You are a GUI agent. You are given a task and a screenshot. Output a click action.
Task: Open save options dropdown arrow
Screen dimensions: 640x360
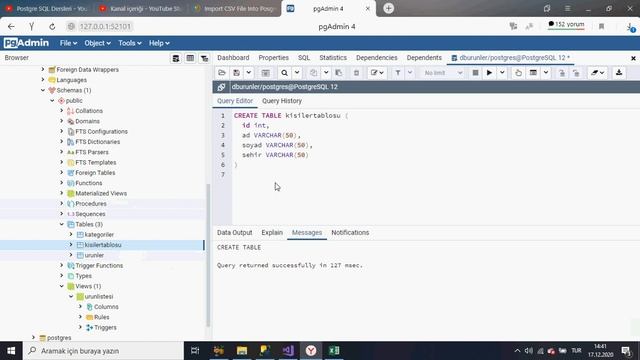248,73
